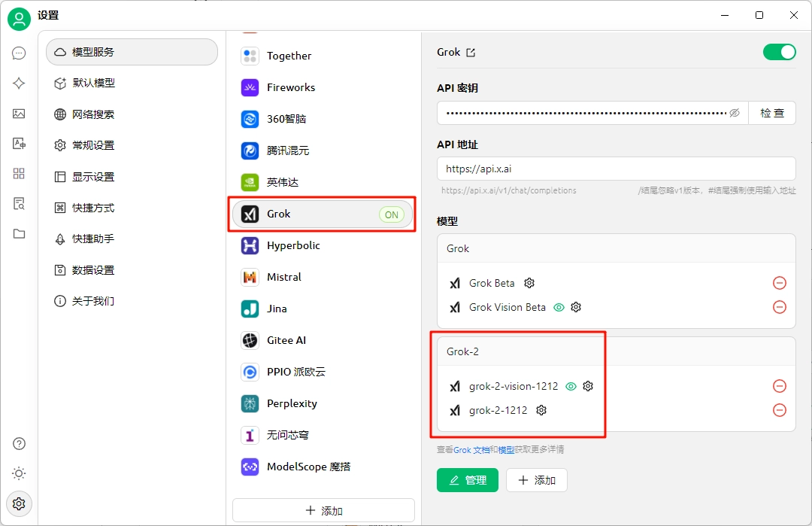Select the 无问芯穹 provider
Screen dimensions: 812x526
click(x=323, y=435)
